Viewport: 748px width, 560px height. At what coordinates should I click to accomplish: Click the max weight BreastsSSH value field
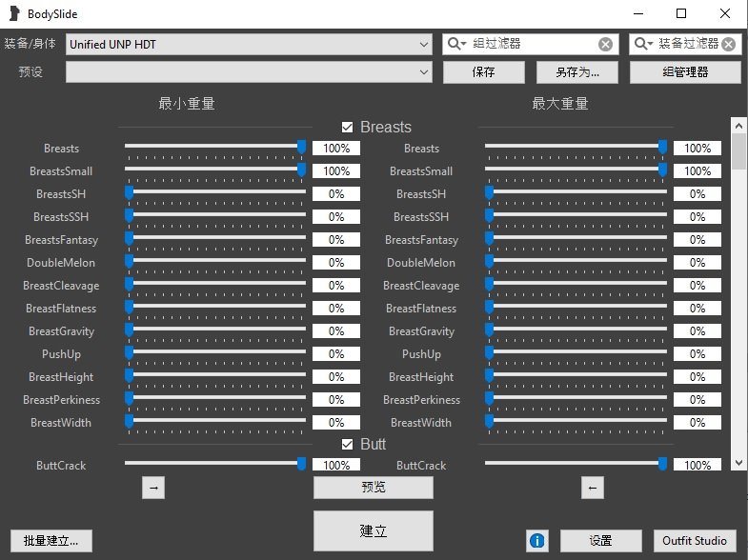tap(697, 217)
